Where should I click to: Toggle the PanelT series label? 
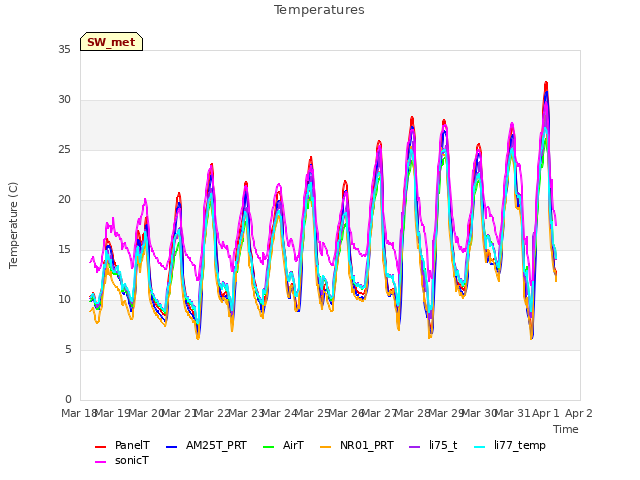132,445
